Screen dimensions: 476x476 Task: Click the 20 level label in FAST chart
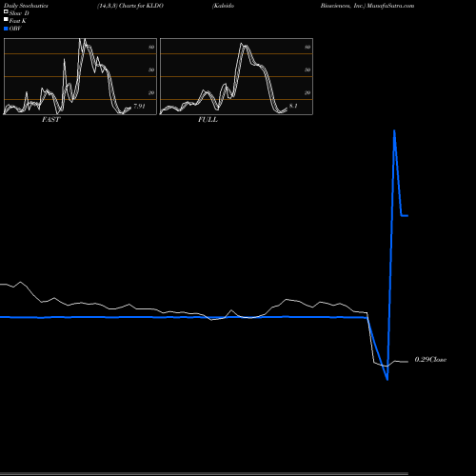pos(151,93)
